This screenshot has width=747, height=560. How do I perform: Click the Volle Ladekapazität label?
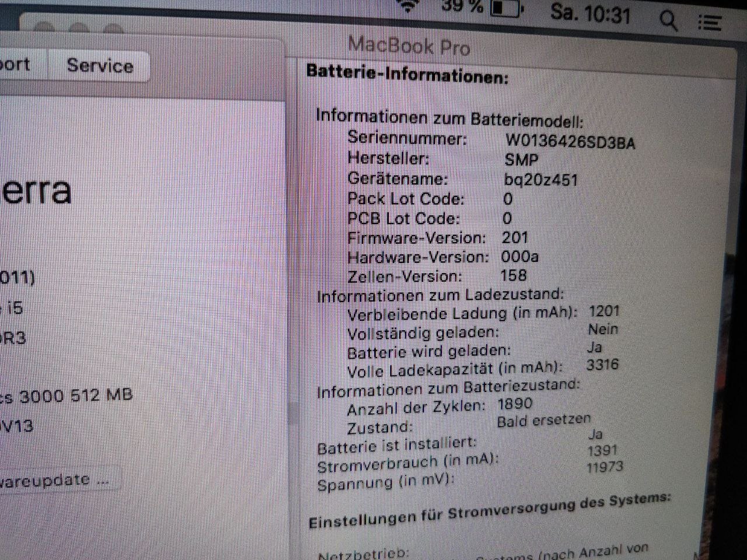coord(455,370)
